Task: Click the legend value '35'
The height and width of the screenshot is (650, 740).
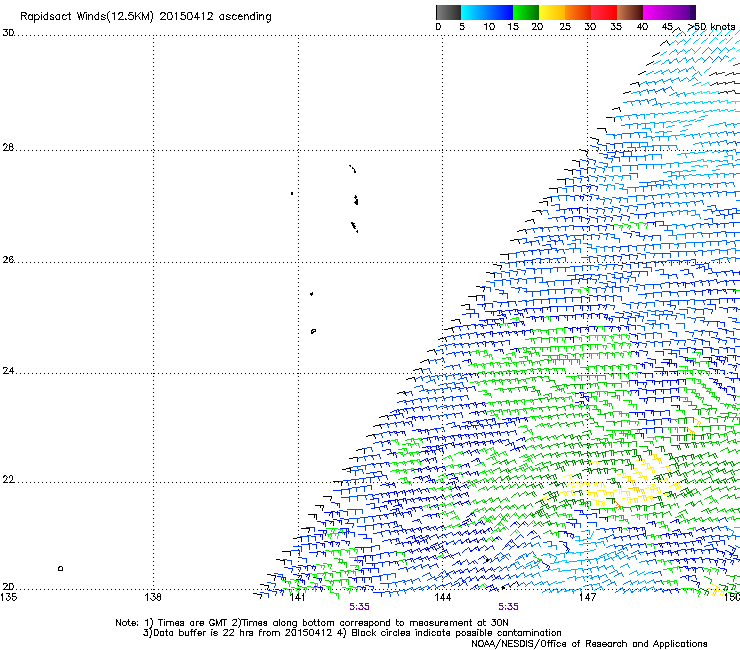Action: pyautogui.click(x=616, y=27)
